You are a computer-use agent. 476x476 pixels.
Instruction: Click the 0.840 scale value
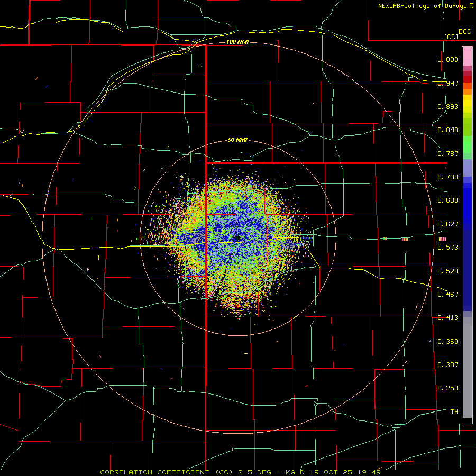point(448,130)
